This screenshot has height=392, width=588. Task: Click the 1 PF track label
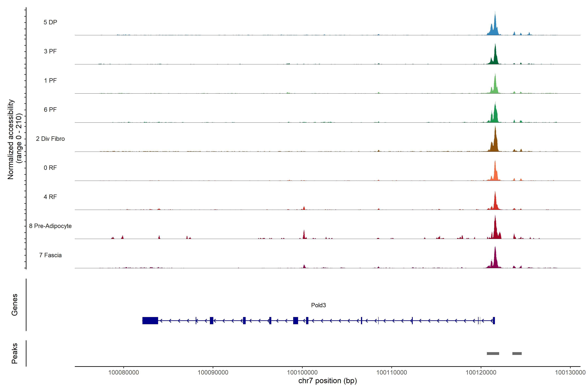[x=50, y=81]
